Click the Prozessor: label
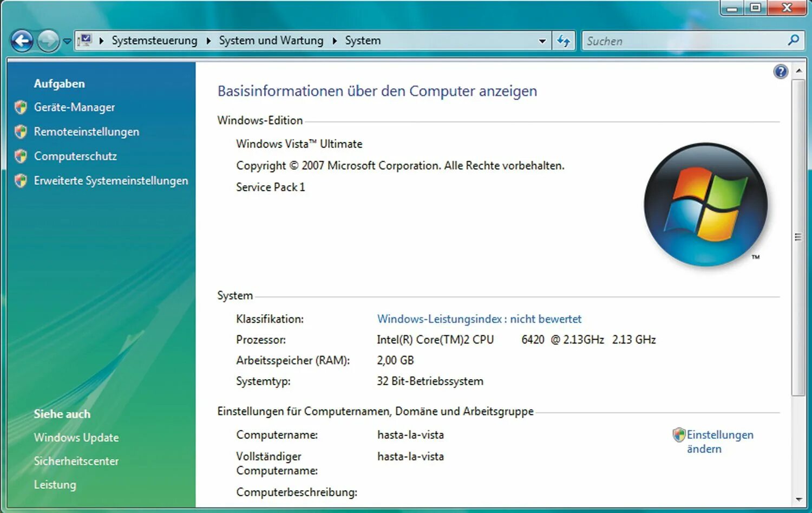 [261, 340]
